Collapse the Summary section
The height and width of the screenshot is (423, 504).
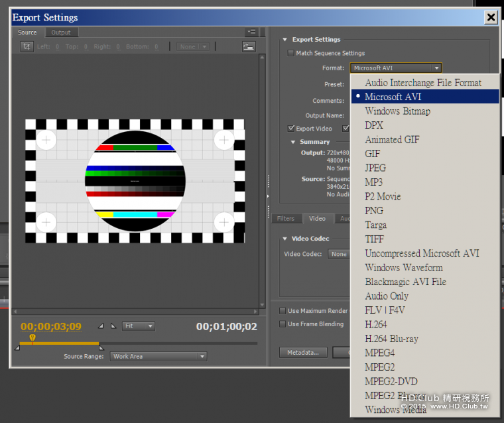pos(293,142)
